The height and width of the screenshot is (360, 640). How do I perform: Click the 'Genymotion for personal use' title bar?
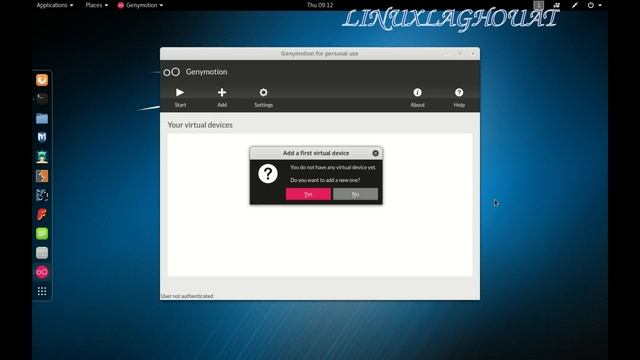click(320, 53)
